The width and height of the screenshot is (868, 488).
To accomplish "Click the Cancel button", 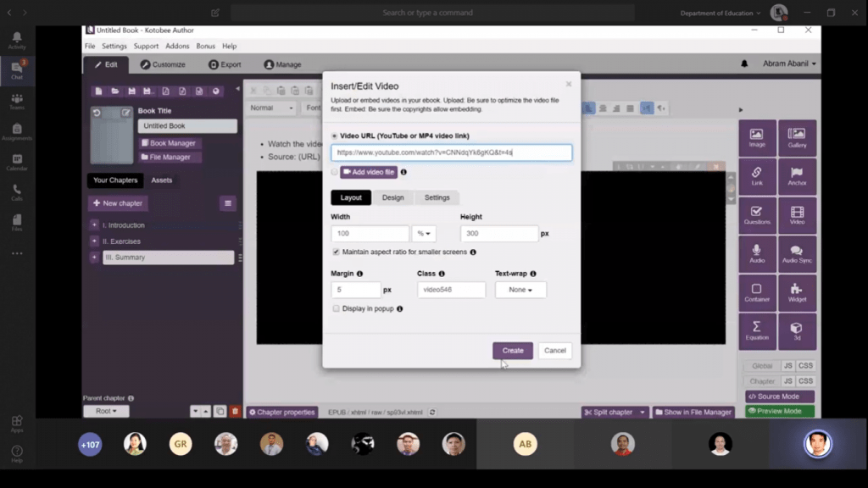I will tap(554, 351).
